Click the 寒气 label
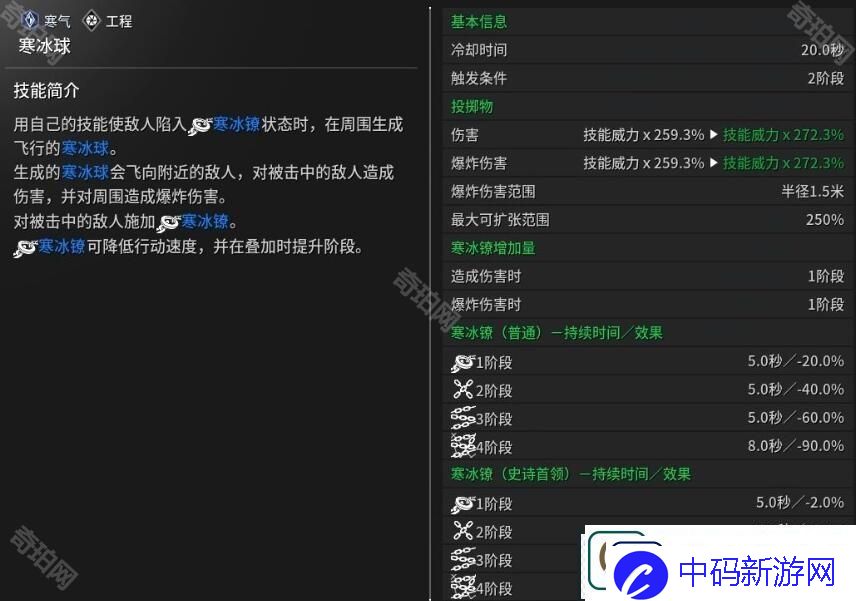The image size is (856, 601). [57, 21]
